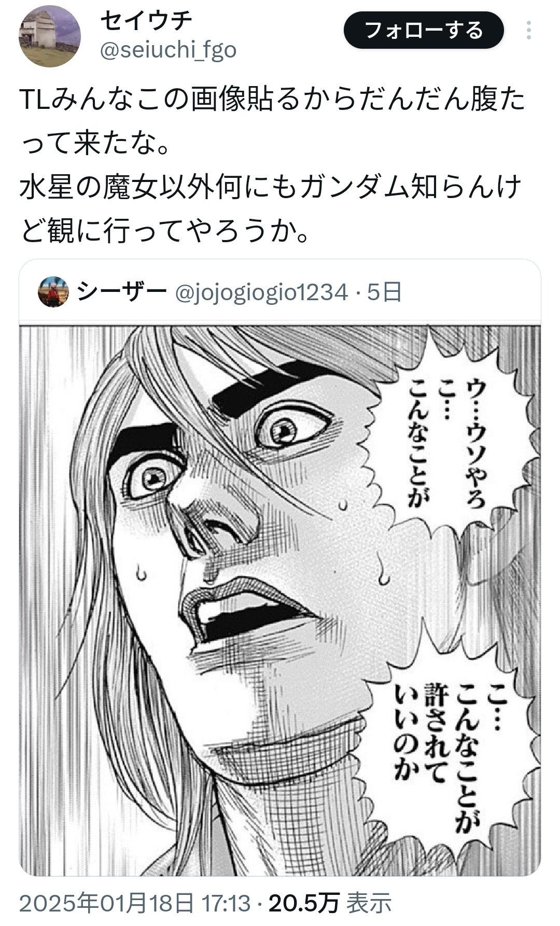
Task: Click the 2025年01月18日 17:13 timestamp
Action: pyautogui.click(x=136, y=903)
